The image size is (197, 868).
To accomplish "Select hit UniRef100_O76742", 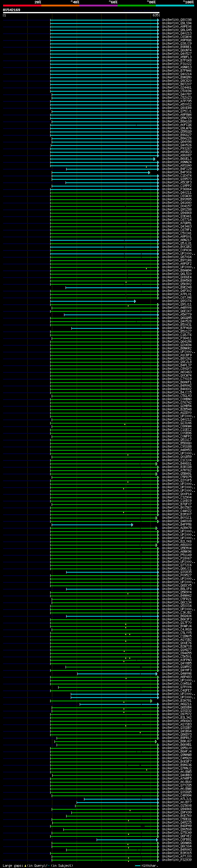I will tap(176, 403).
